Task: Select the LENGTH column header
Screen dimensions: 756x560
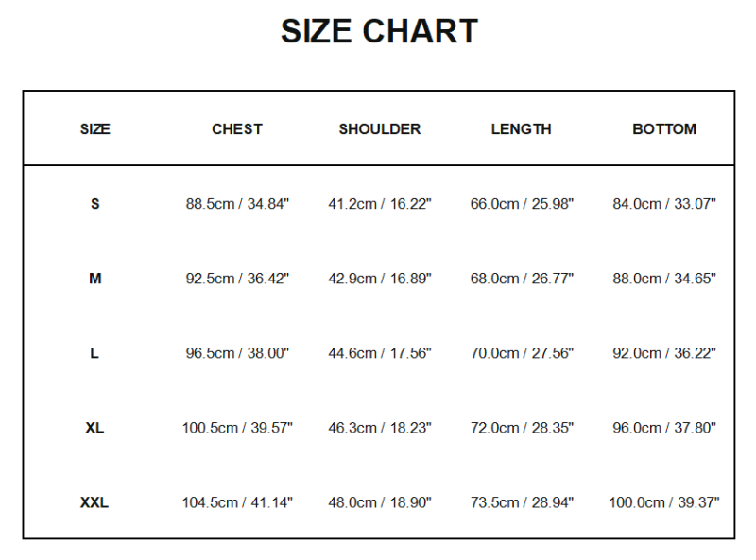Action: (521, 129)
